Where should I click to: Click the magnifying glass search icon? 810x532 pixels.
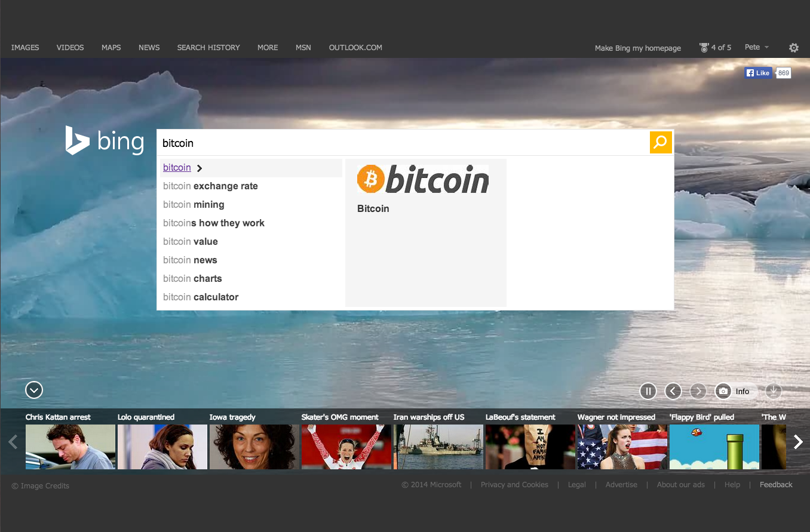661,143
